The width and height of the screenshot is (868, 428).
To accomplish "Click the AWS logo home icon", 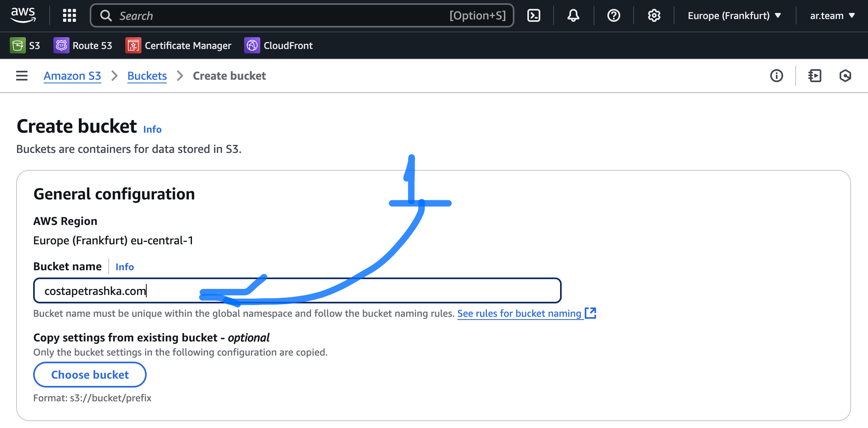I will tap(23, 15).
